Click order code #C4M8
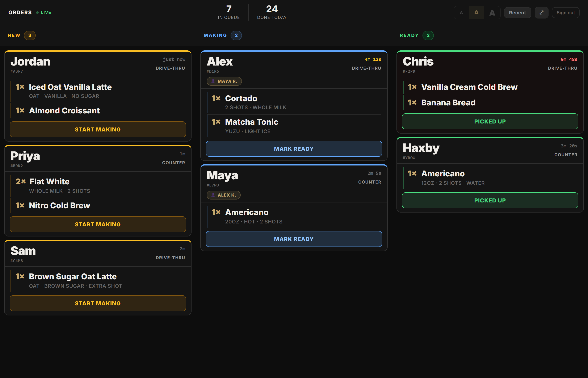This screenshot has height=378, width=588. click(17, 261)
